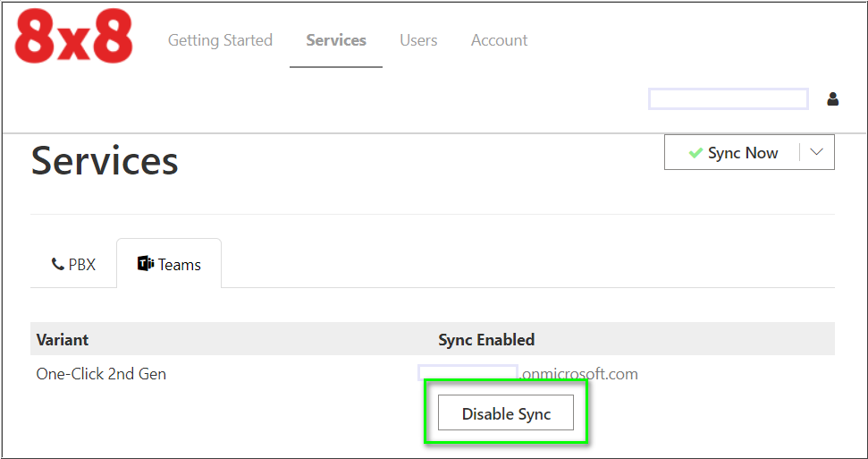Open the Services menu item
Image resolution: width=868 pixels, height=459 pixels.
(336, 40)
